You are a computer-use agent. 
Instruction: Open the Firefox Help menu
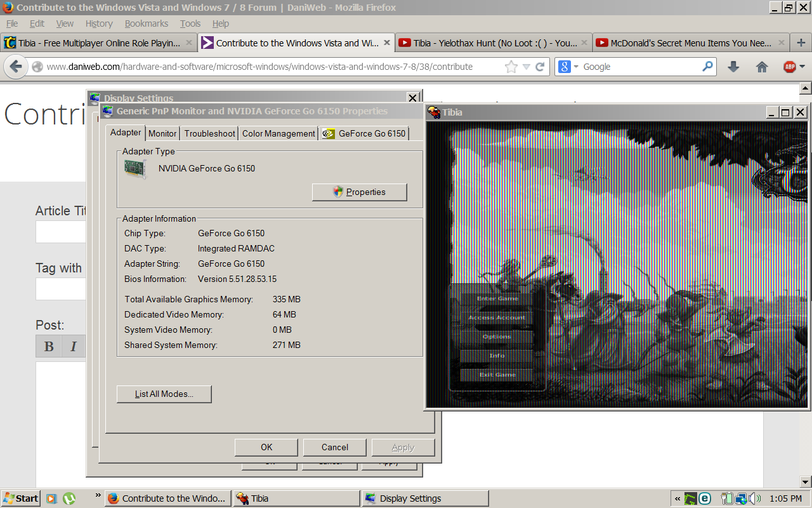pyautogui.click(x=221, y=23)
